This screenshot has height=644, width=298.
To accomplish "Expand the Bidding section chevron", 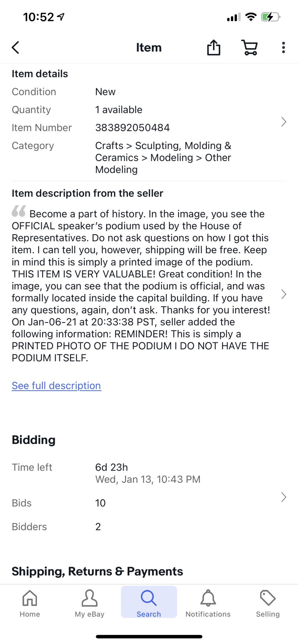I will (284, 497).
